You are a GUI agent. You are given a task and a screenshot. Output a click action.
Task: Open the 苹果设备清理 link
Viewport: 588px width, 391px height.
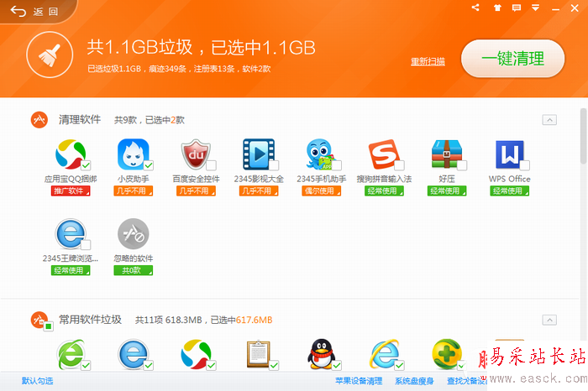pos(359,381)
